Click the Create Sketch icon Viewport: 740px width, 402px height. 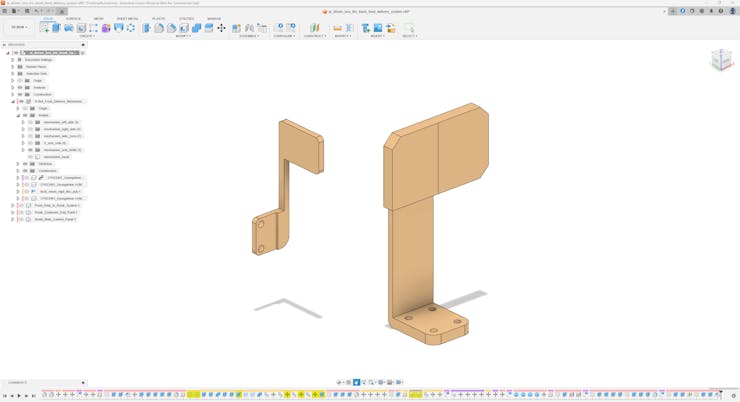[x=44, y=28]
